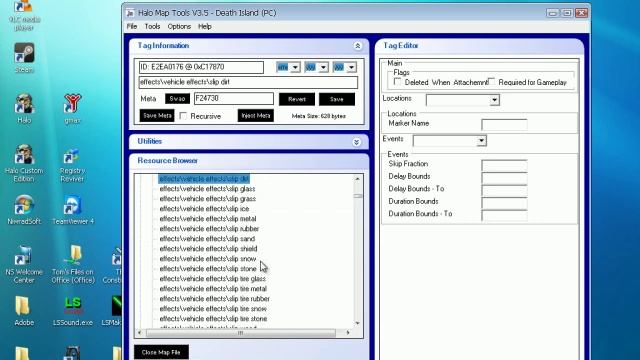Open the Options menu
This screenshot has width=640, height=360.
point(179,27)
